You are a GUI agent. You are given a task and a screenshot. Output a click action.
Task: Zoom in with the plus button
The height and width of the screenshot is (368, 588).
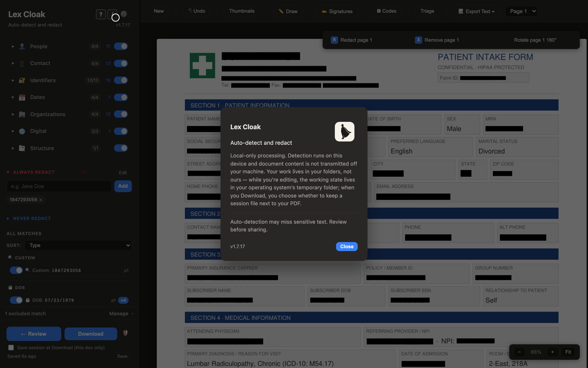[x=552, y=352]
